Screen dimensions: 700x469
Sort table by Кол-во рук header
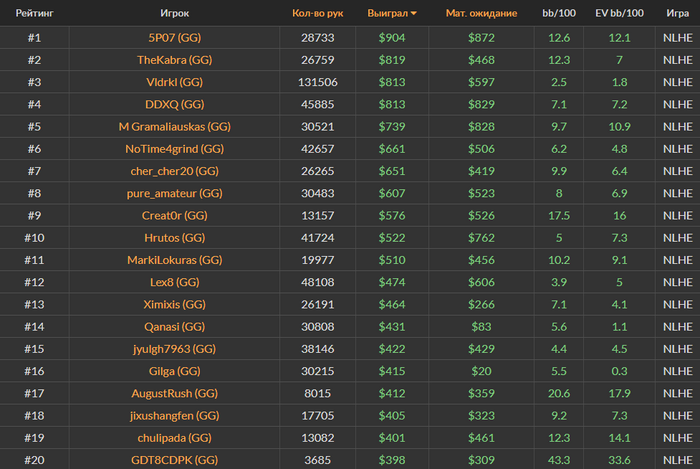pyautogui.click(x=317, y=14)
